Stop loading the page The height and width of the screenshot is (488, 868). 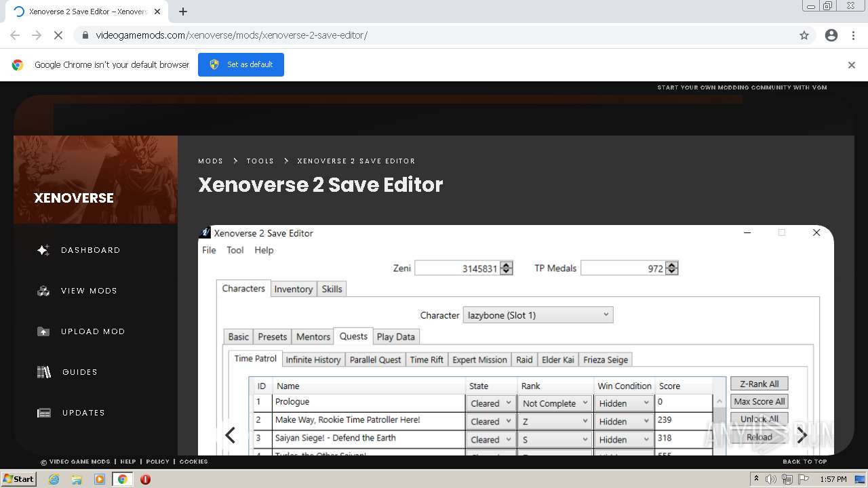coord(58,35)
